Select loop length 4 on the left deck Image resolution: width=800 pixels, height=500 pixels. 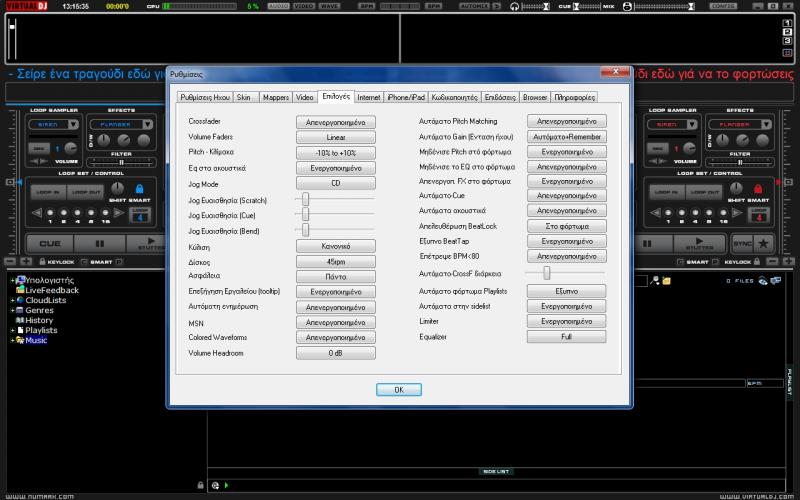click(78, 213)
